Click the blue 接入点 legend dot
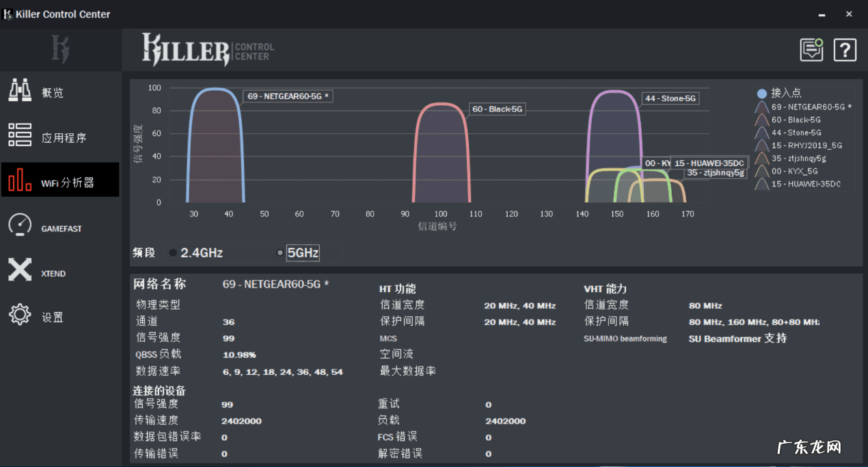This screenshot has width=868, height=467. (761, 93)
